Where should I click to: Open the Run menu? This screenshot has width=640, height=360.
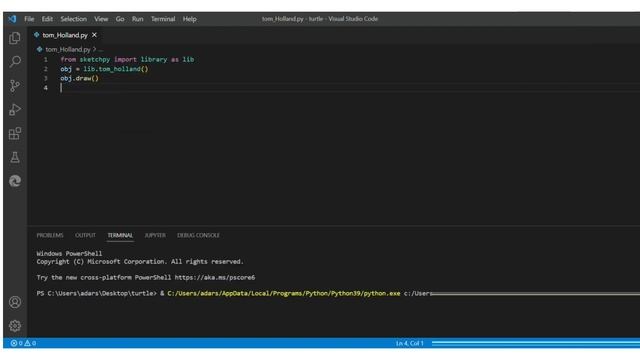pos(138,19)
